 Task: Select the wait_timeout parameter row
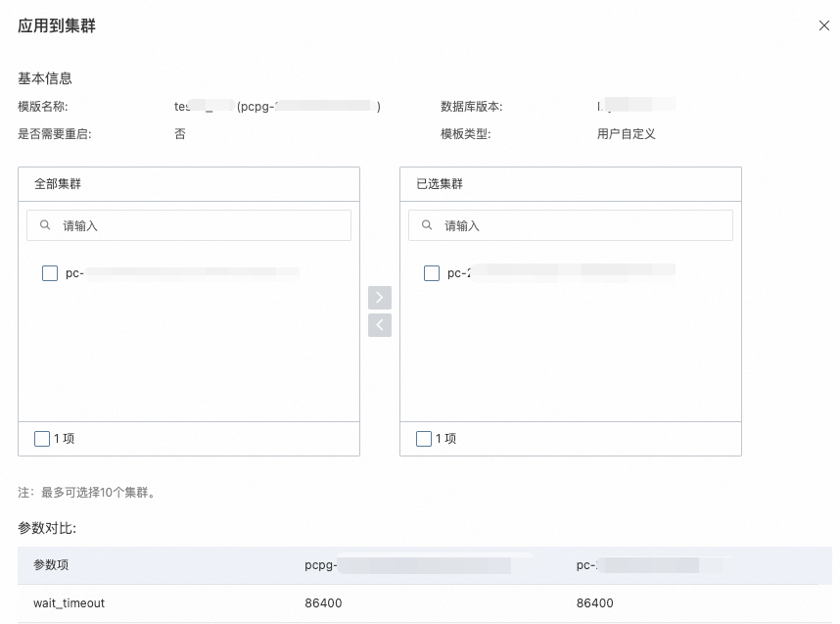[424, 603]
